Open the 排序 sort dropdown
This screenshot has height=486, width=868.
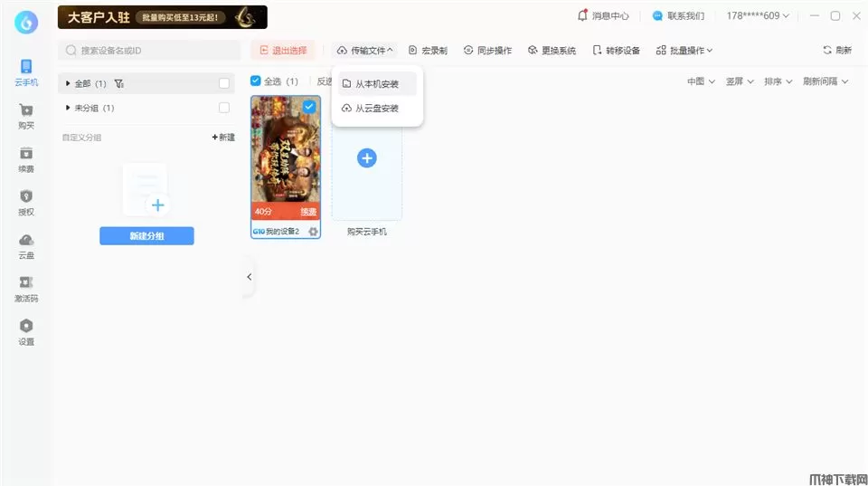778,81
